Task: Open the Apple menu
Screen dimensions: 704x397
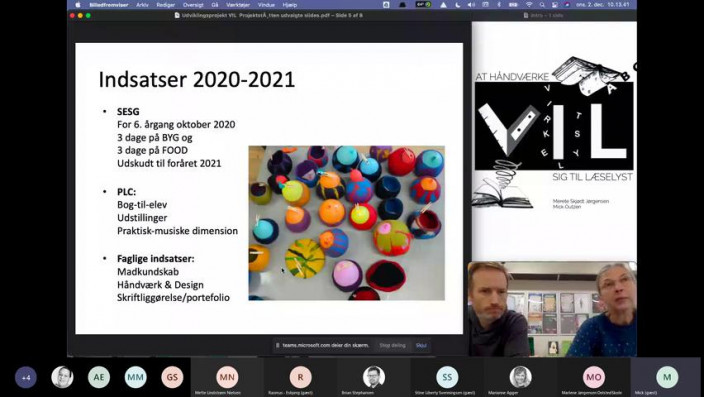Action: pyautogui.click(x=77, y=4)
